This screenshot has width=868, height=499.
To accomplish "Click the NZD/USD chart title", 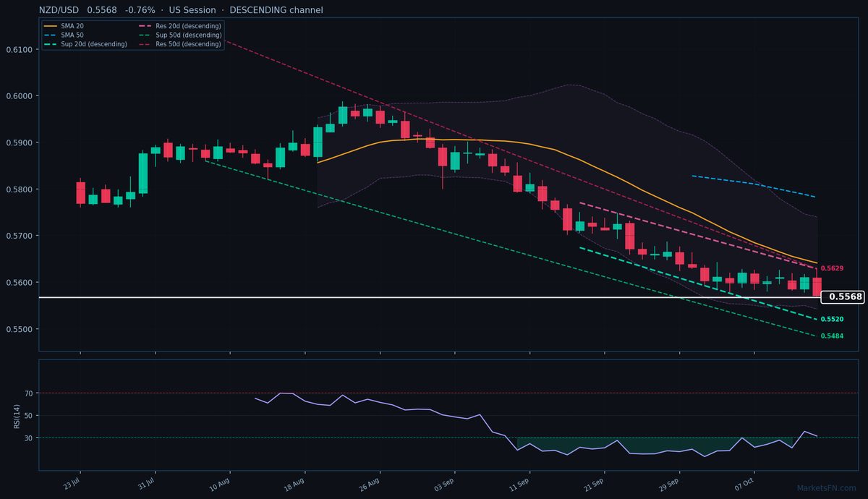I will click(182, 10).
